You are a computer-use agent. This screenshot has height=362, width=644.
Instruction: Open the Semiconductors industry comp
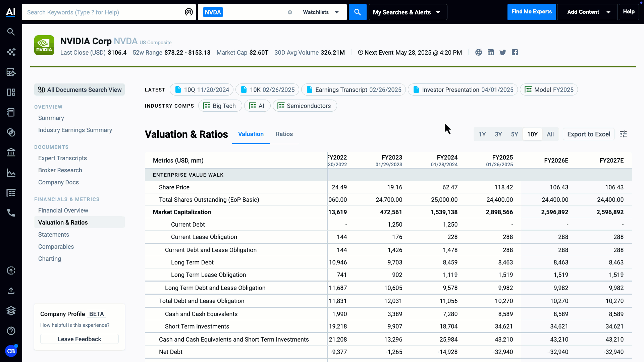pyautogui.click(x=305, y=106)
